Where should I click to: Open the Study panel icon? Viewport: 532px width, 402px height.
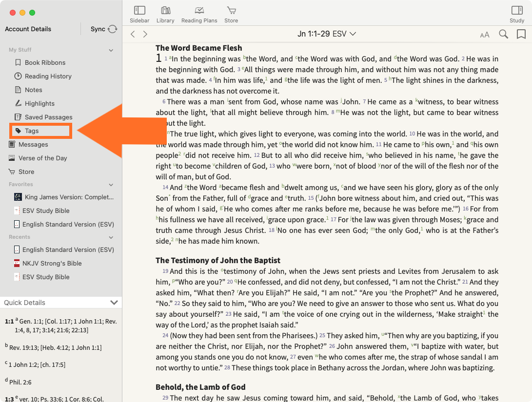coord(517,15)
